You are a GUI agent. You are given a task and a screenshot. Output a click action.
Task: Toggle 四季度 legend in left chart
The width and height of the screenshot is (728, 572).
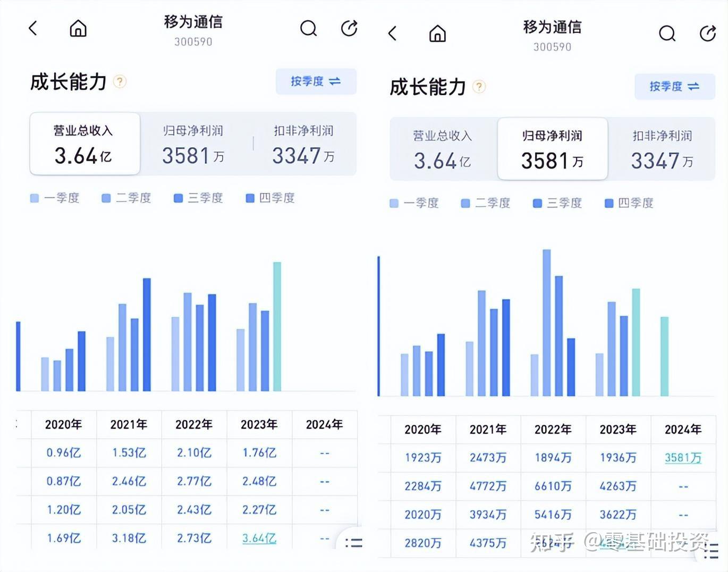270,198
